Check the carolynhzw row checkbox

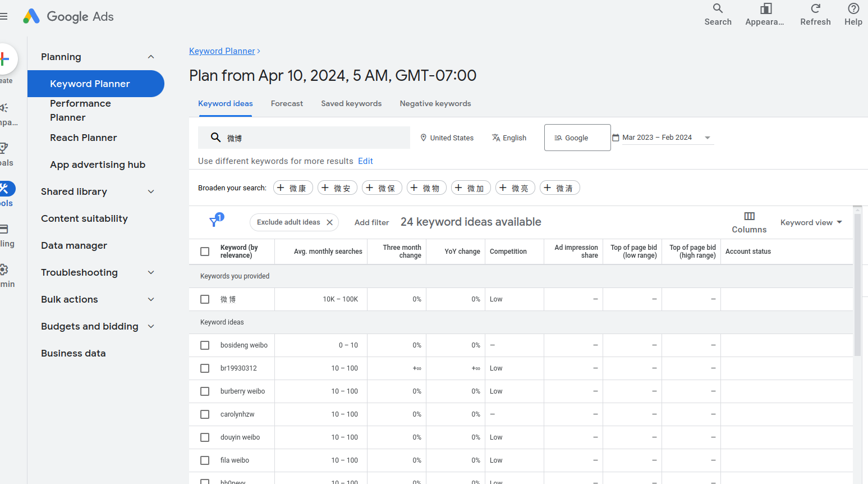(x=205, y=414)
